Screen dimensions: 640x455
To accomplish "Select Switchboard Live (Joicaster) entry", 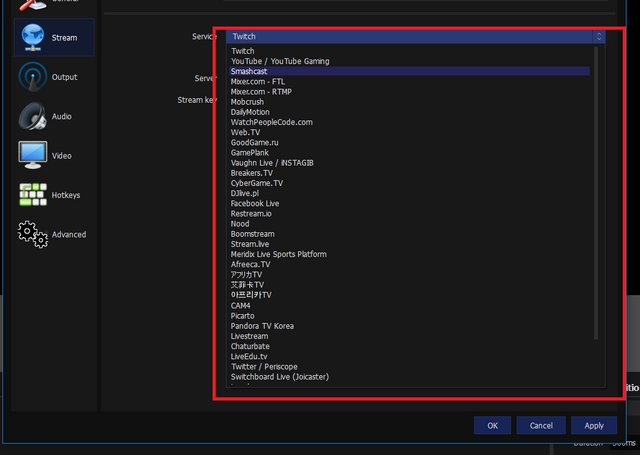I will [x=409, y=377].
